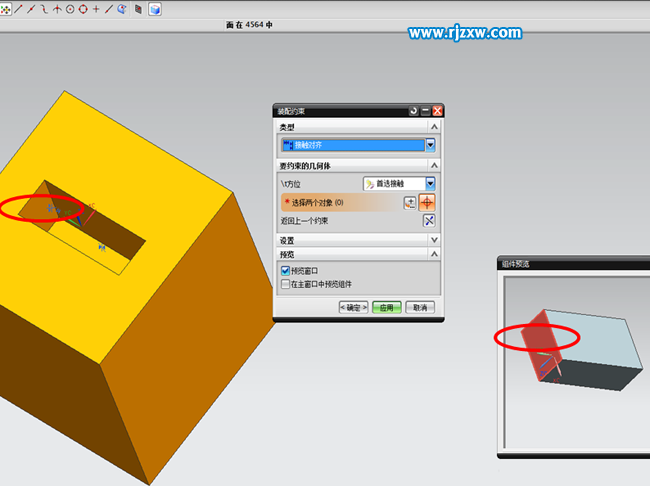Click the 确定 button
The height and width of the screenshot is (486, 650).
[353, 307]
